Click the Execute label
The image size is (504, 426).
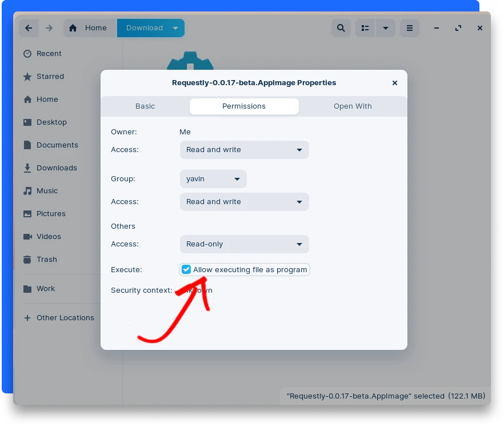click(126, 270)
